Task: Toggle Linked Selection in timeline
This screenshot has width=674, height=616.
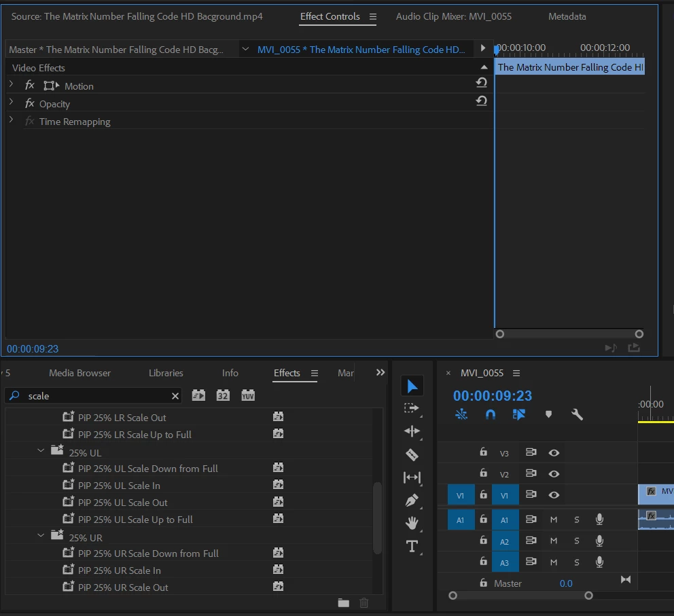Action: 519,414
